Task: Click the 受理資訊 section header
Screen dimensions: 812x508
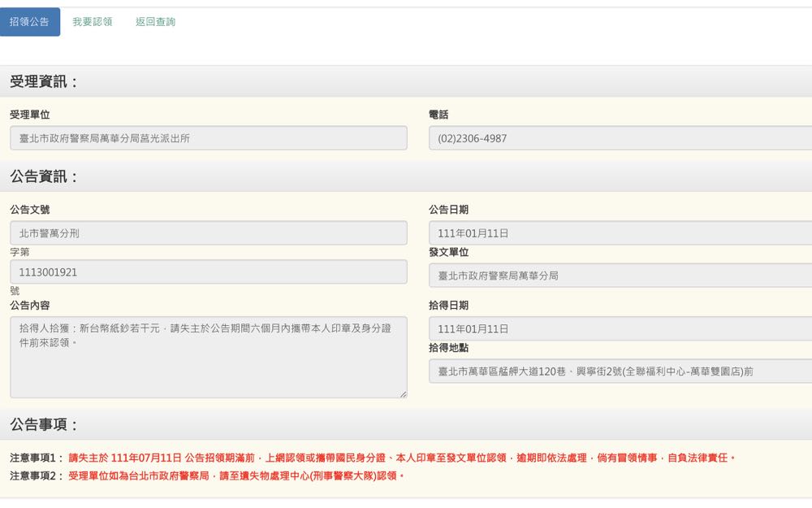Action: point(45,82)
